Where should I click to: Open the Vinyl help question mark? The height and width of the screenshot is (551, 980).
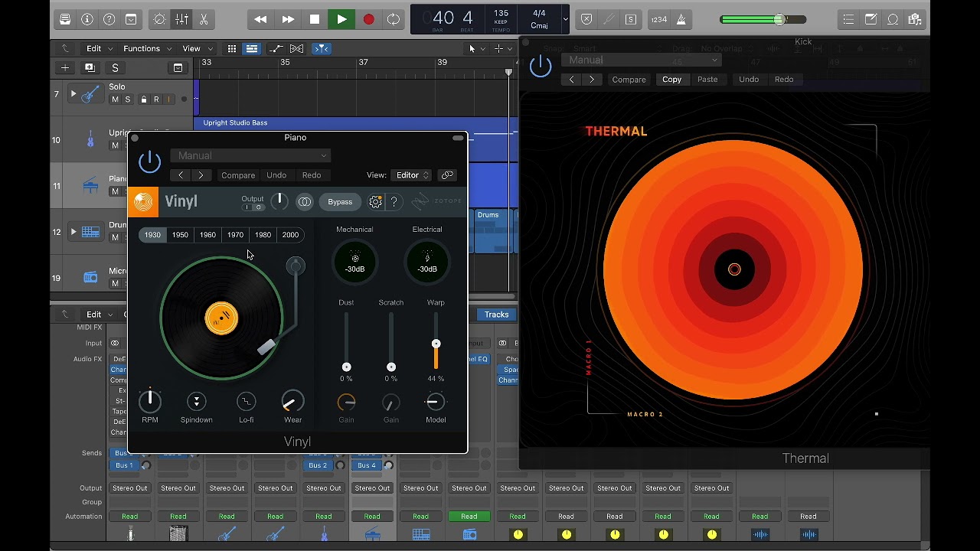point(394,202)
